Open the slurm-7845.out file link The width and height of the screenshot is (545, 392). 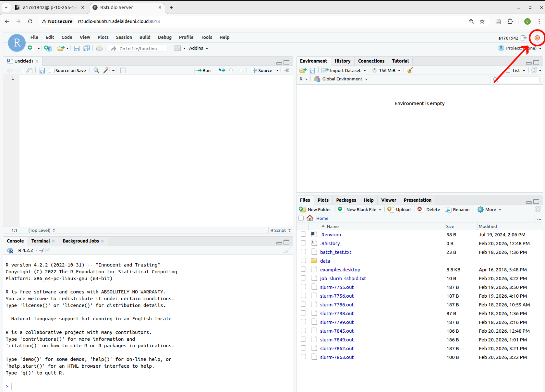click(x=337, y=331)
